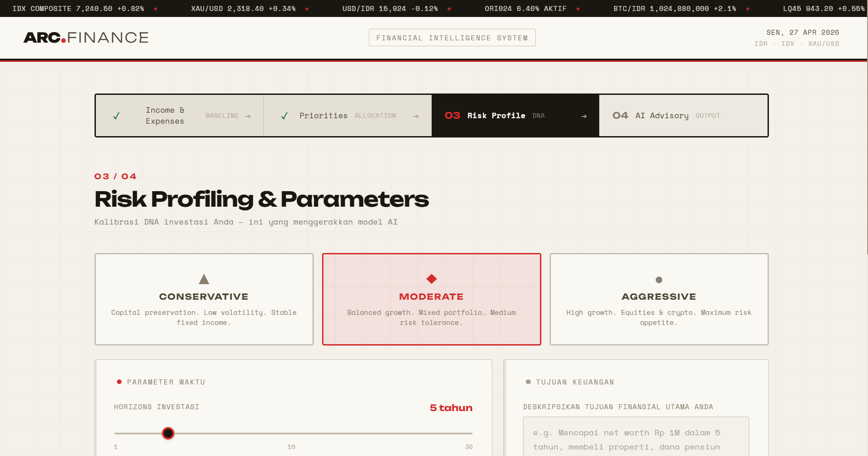Click the checkmark on Income & Expenses step
Viewport: 868px width, 456px height.
[116, 115]
